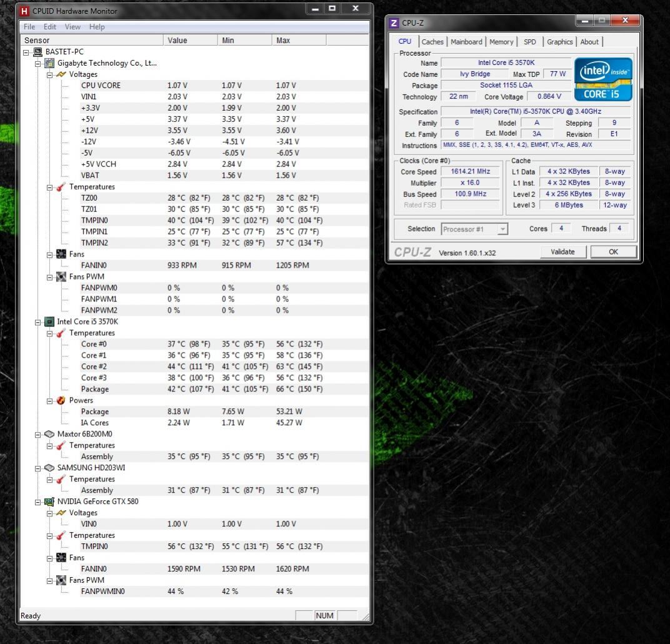670x644 pixels.
Task: Click the Gigabyte Temperatures thermometer icon
Action: (x=61, y=187)
